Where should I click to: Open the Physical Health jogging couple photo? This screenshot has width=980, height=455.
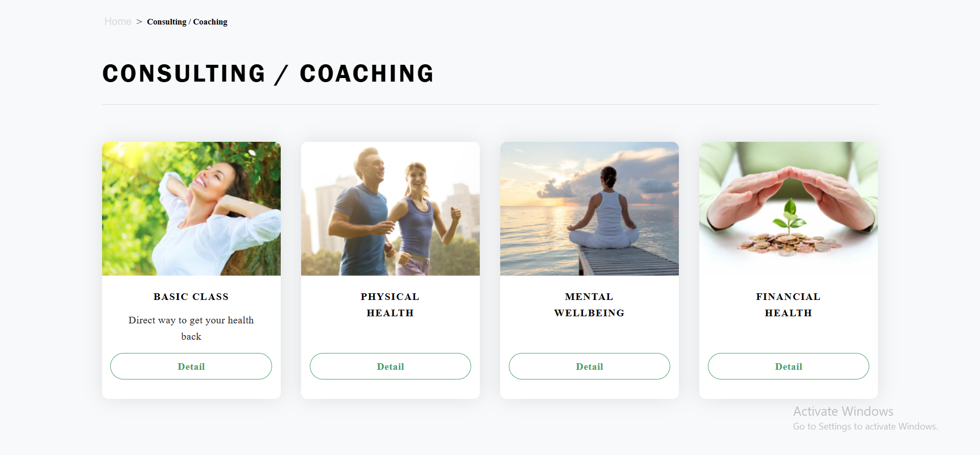pos(390,209)
